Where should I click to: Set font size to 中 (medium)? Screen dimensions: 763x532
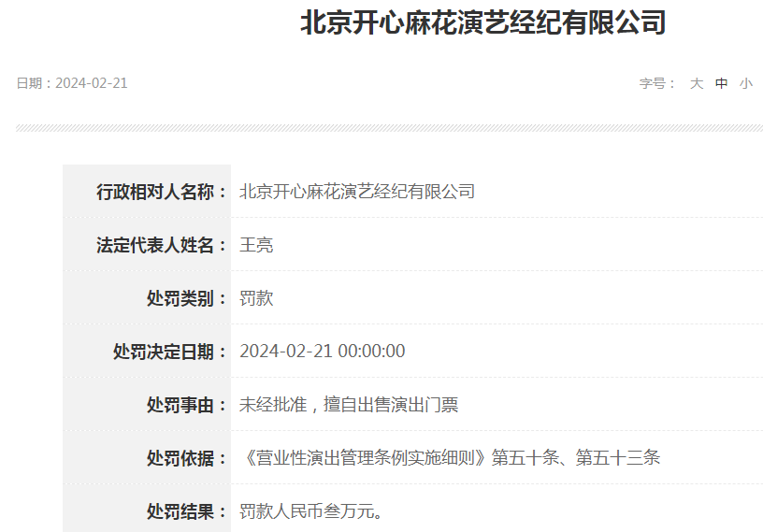coord(721,83)
